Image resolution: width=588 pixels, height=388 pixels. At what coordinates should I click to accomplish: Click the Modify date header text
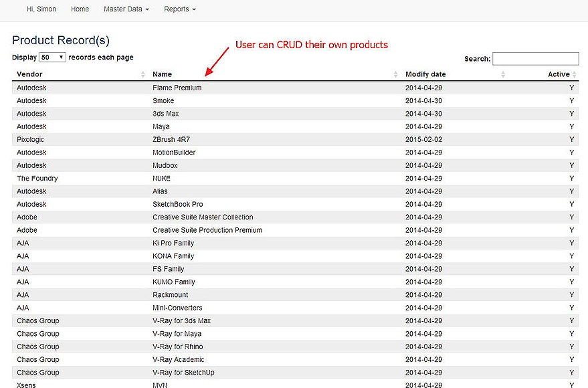point(425,74)
